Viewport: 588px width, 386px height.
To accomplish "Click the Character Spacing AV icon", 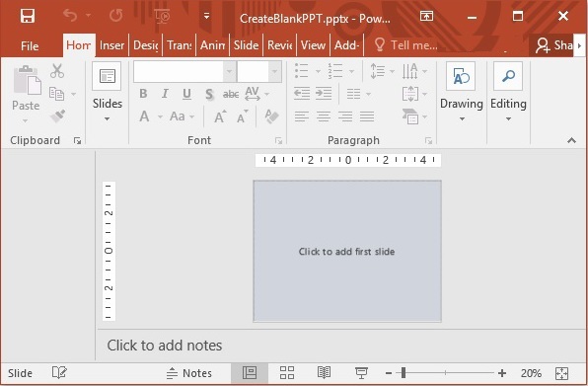I will click(x=253, y=94).
